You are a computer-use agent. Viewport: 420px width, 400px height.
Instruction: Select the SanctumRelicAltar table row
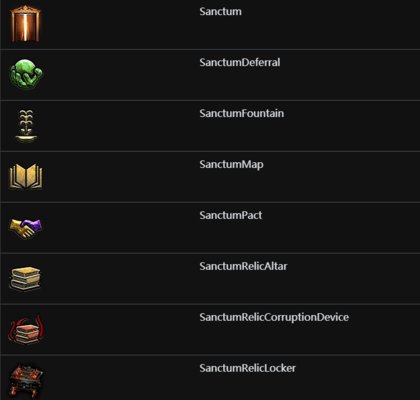(x=210, y=279)
